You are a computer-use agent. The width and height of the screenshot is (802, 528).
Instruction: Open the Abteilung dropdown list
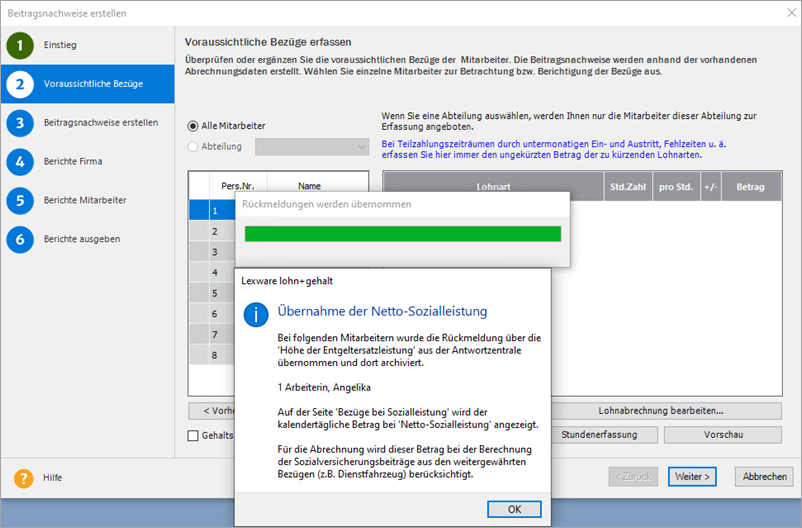pyautogui.click(x=312, y=147)
